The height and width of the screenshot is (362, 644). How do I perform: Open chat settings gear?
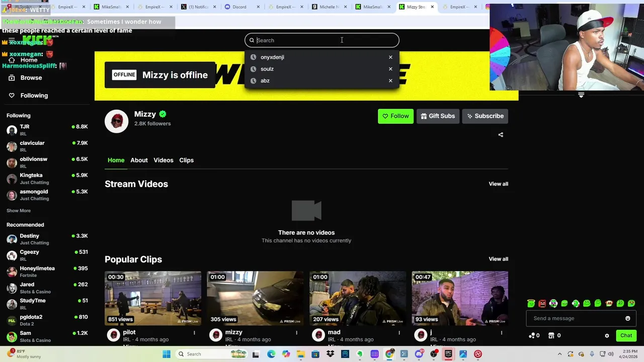click(607, 336)
